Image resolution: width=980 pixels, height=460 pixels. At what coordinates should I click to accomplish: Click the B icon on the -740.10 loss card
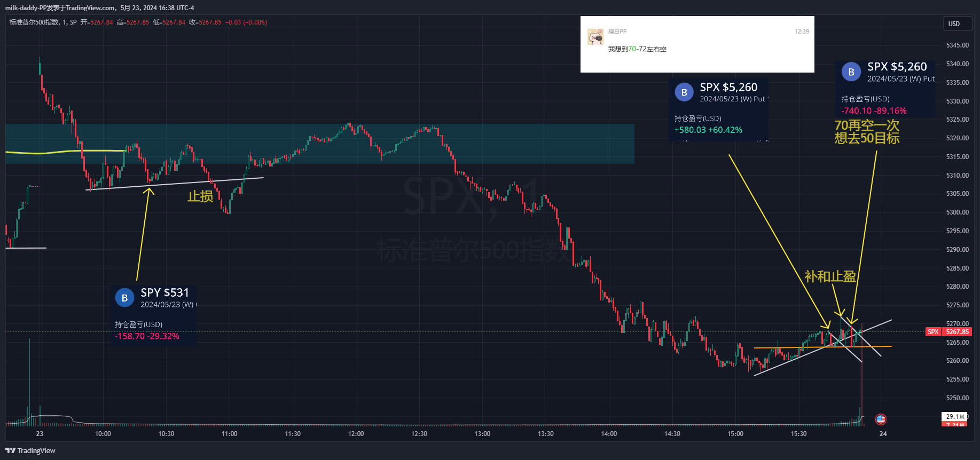point(851,72)
